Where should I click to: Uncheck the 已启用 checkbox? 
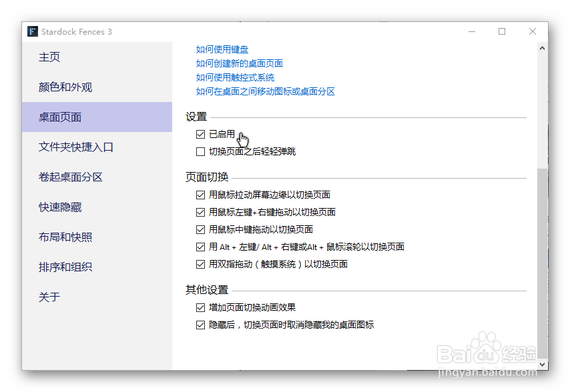[x=200, y=134]
